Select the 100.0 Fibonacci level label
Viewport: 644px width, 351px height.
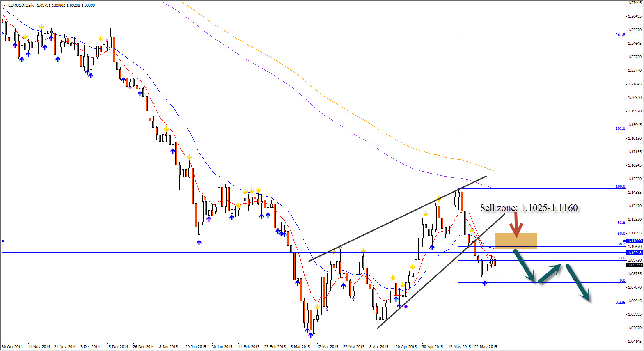[x=620, y=186]
